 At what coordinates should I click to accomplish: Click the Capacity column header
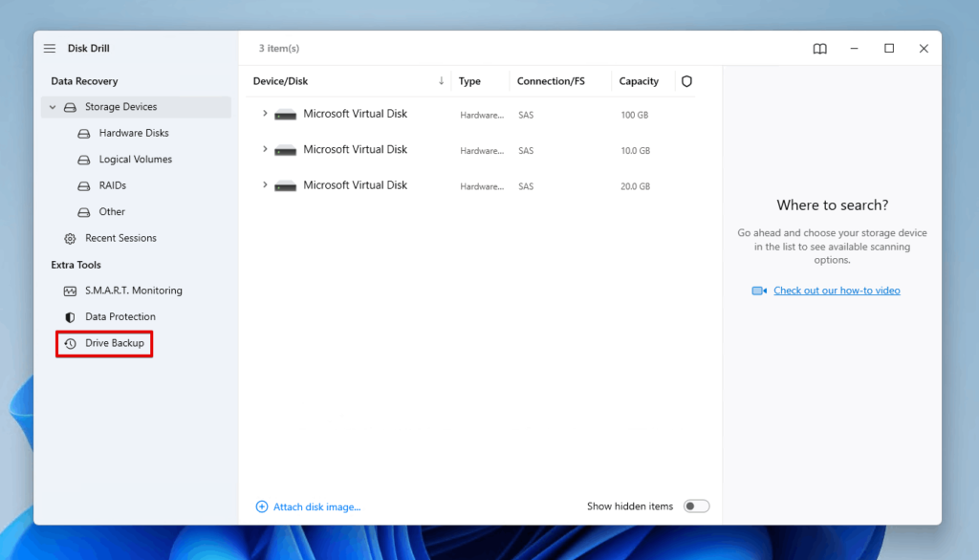click(638, 81)
